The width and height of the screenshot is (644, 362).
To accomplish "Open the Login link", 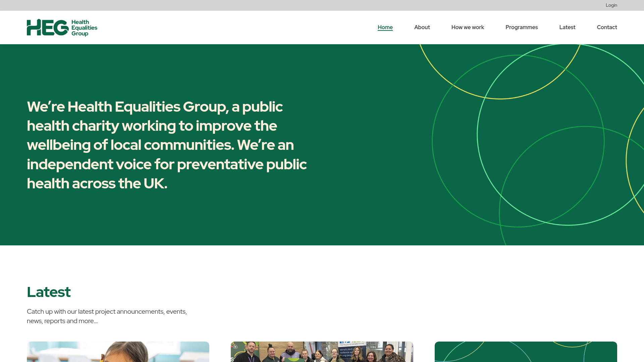I will tap(611, 5).
